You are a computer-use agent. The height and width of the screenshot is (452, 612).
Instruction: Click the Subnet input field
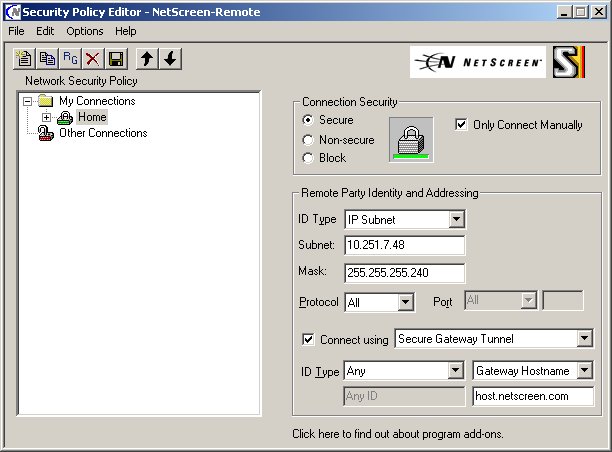click(405, 245)
